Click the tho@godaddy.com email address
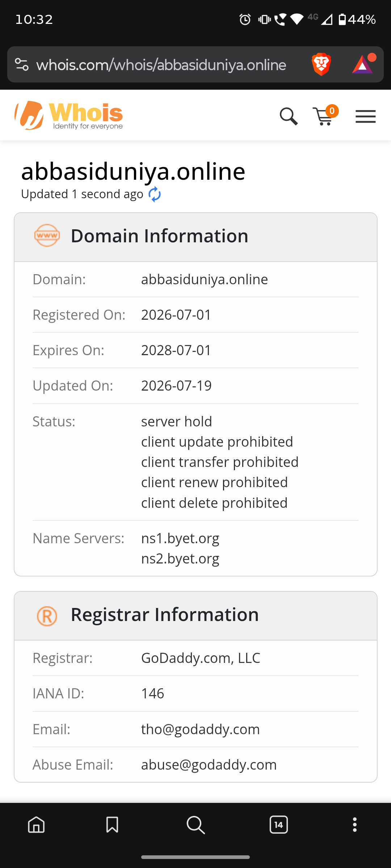391x868 pixels. tap(201, 729)
